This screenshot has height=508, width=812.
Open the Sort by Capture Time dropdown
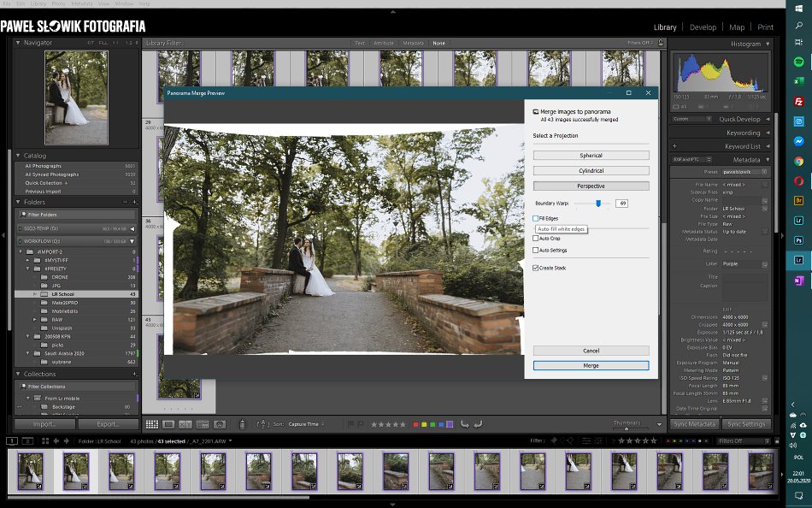click(x=306, y=424)
